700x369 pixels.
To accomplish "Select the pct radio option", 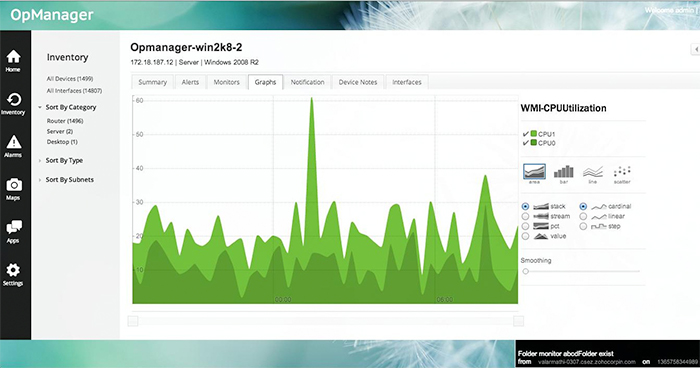I will tap(525, 226).
